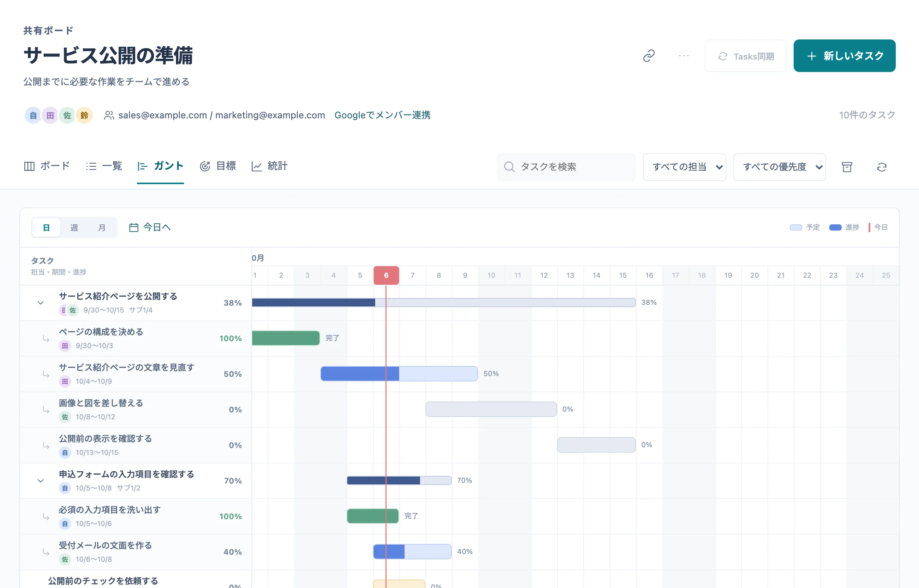Collapse サービス紹介ページを公開する task group
Viewport: 919px width, 588px height.
pos(41,303)
